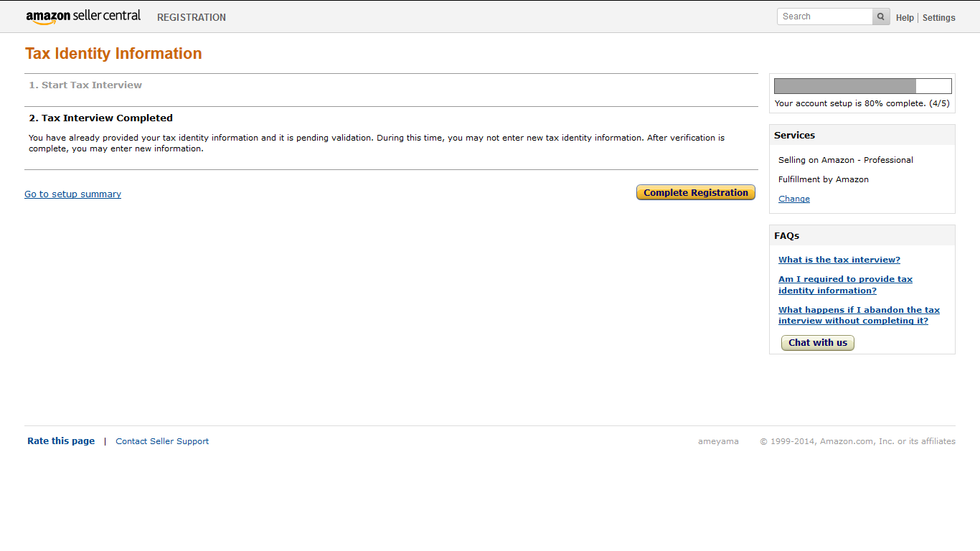Open Settings in the top bar

coord(938,18)
